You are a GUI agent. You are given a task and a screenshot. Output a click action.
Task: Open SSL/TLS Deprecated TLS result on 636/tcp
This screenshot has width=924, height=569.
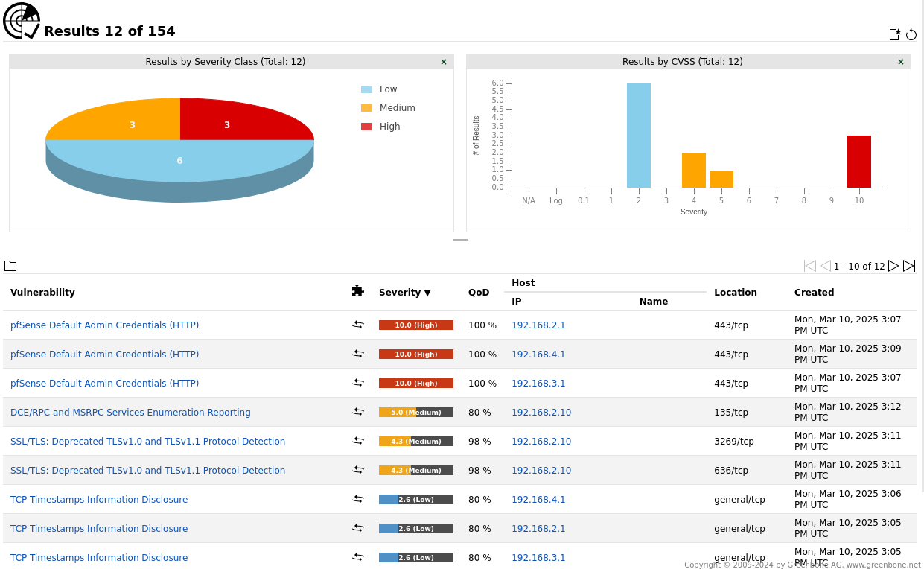tap(147, 471)
